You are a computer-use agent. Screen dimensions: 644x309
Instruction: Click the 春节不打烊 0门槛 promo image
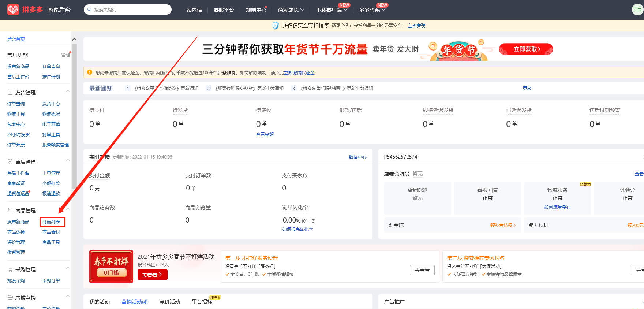(x=111, y=267)
